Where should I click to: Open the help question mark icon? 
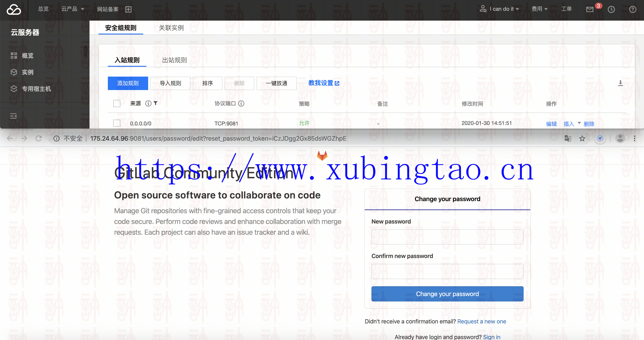pyautogui.click(x=633, y=9)
